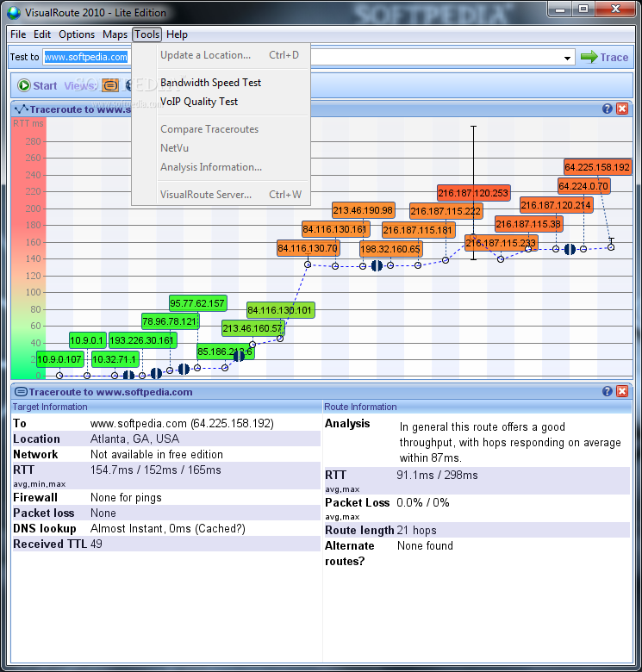
Task: Toggle the orange summary view icon
Action: click(x=110, y=85)
